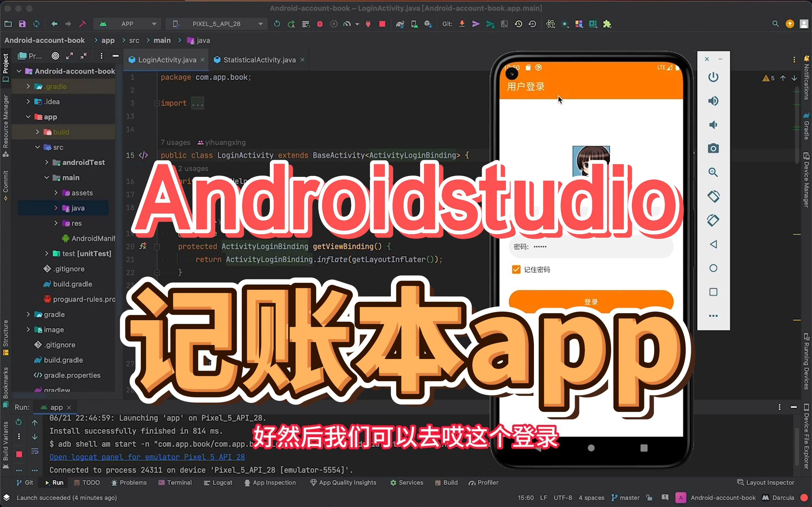
Task: Click the master Git branch widget
Action: click(626, 498)
